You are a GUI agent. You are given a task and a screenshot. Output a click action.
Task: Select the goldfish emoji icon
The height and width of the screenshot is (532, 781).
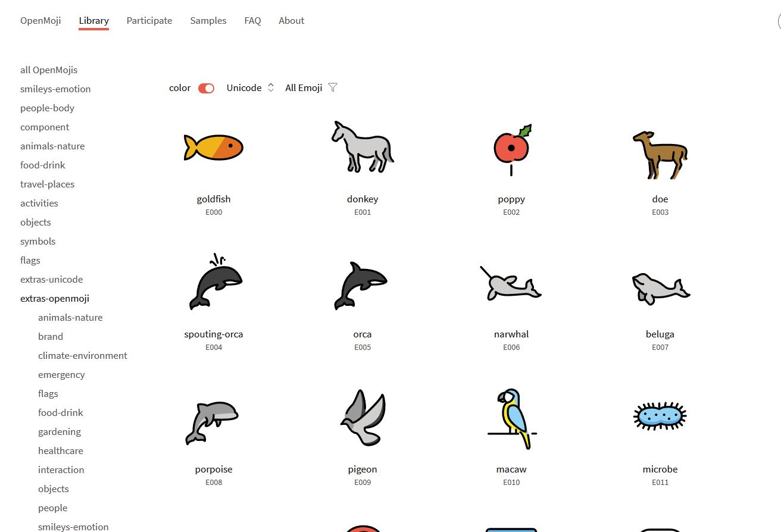click(x=214, y=147)
